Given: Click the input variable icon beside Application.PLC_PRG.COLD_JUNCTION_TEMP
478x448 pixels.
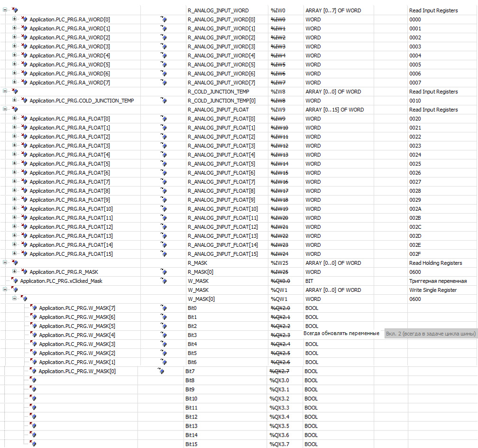Looking at the screenshot, I should tap(24, 101).
